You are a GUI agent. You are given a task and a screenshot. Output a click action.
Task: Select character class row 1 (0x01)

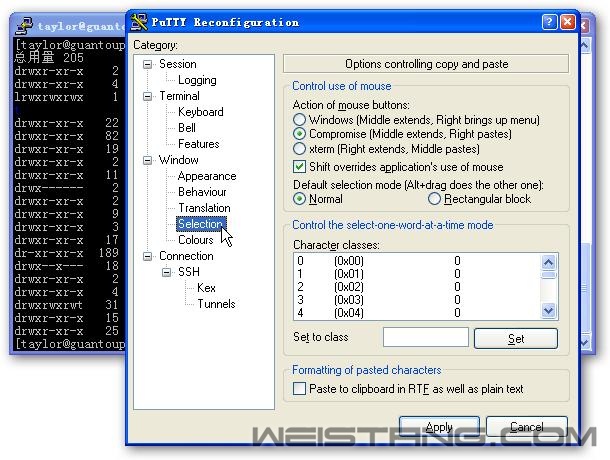417,274
